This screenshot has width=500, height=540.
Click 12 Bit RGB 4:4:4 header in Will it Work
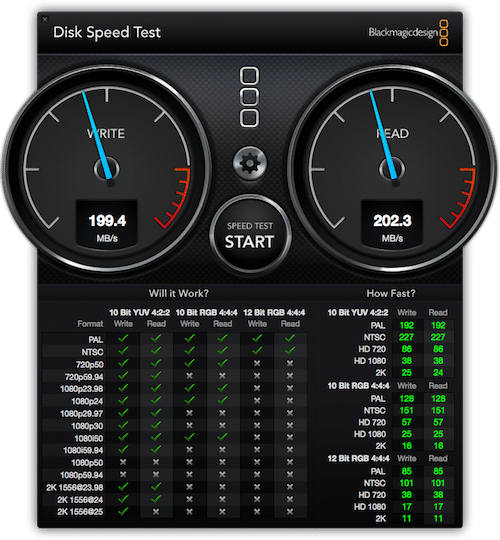pyautogui.click(x=274, y=313)
